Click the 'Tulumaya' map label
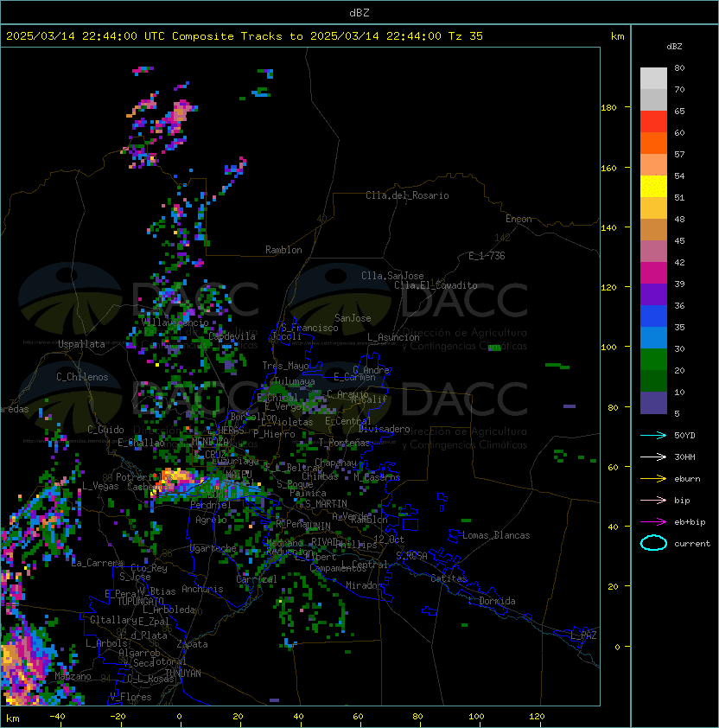 pyautogui.click(x=295, y=381)
